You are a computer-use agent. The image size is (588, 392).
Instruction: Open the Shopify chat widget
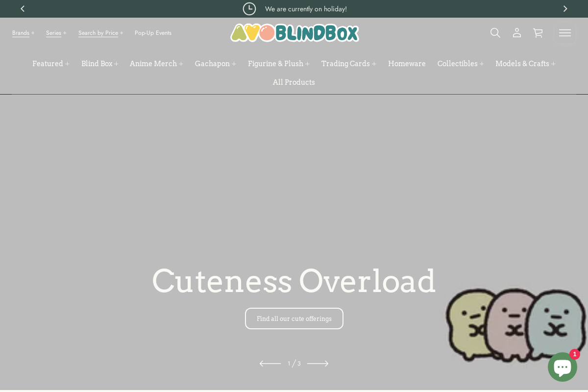pyautogui.click(x=563, y=367)
